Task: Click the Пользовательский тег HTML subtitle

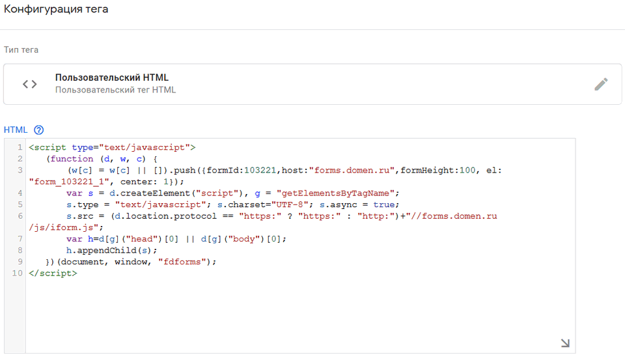Action: click(x=115, y=90)
